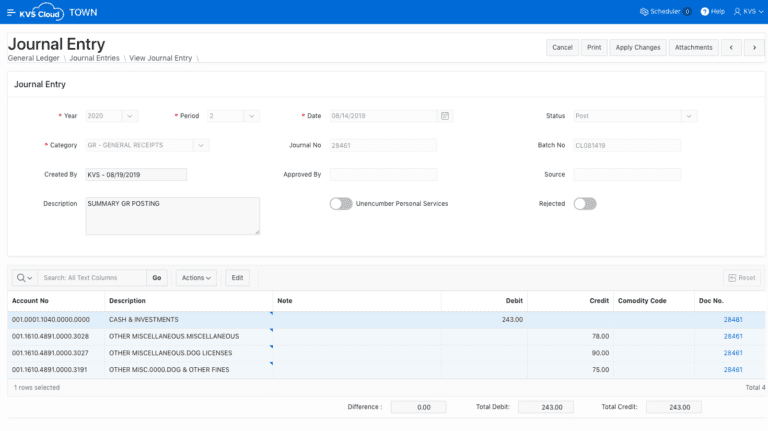Image resolution: width=768 pixels, height=431 pixels.
Task: Click the Search All Text Columns field
Action: click(93, 277)
